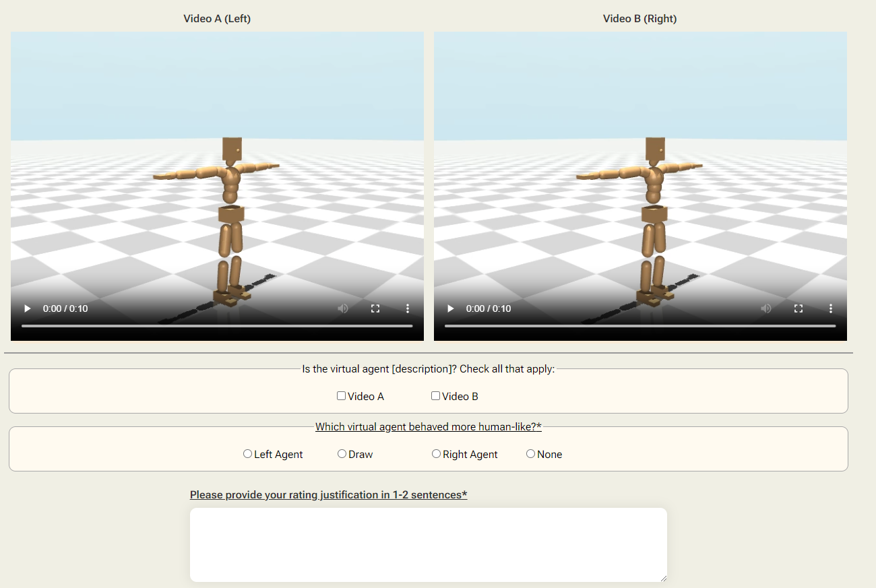876x588 pixels.
Task: Open more options menu for Video B
Action: pyautogui.click(x=831, y=308)
